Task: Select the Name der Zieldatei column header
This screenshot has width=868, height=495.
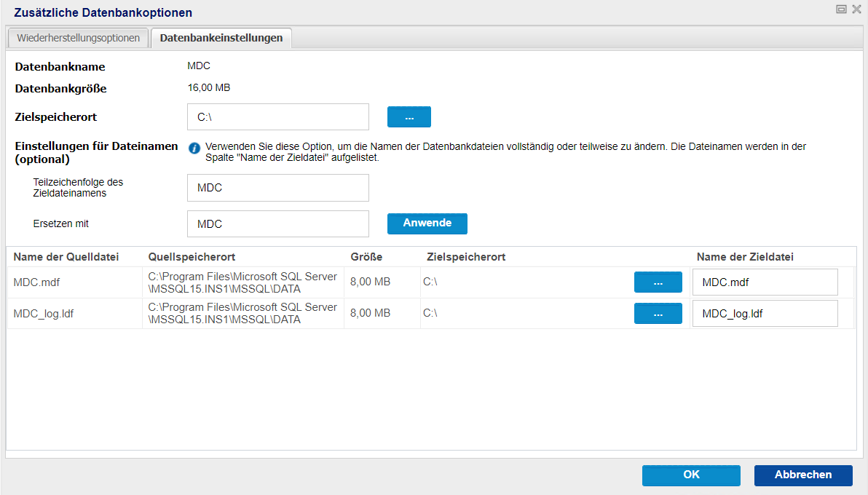Action: tap(745, 257)
